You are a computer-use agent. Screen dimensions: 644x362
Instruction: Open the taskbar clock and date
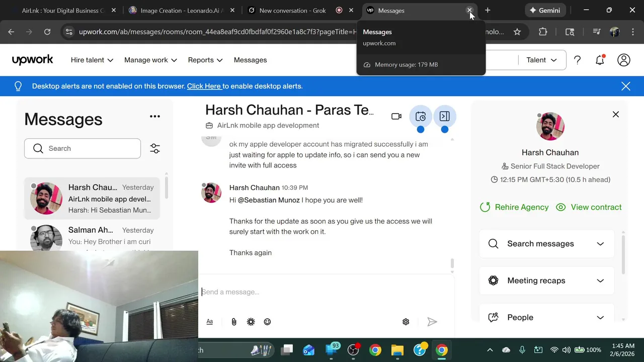click(x=623, y=350)
